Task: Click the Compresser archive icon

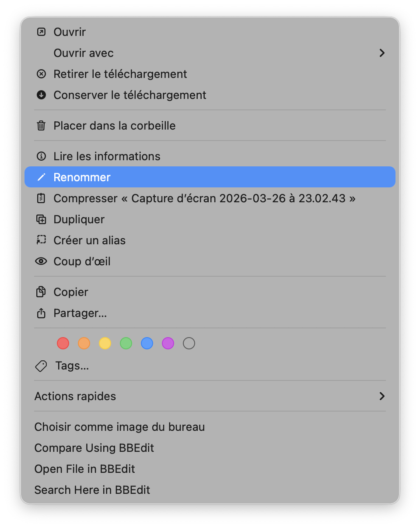Action: (41, 198)
